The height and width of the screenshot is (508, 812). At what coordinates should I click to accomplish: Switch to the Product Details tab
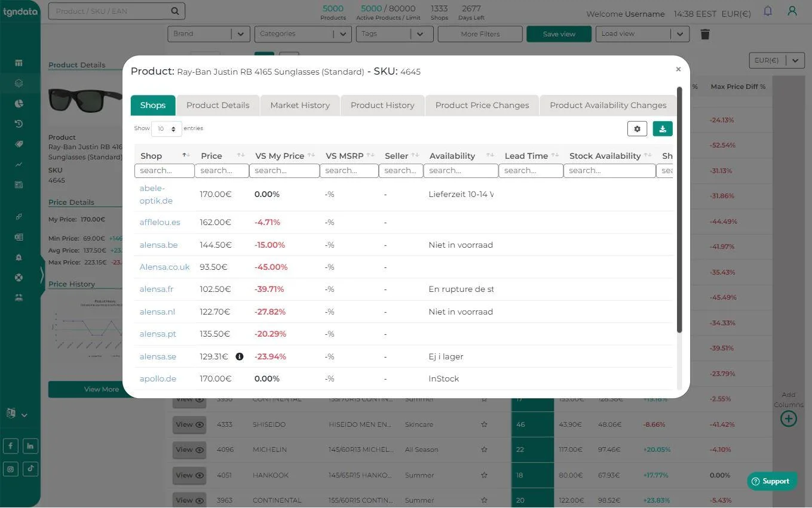217,105
